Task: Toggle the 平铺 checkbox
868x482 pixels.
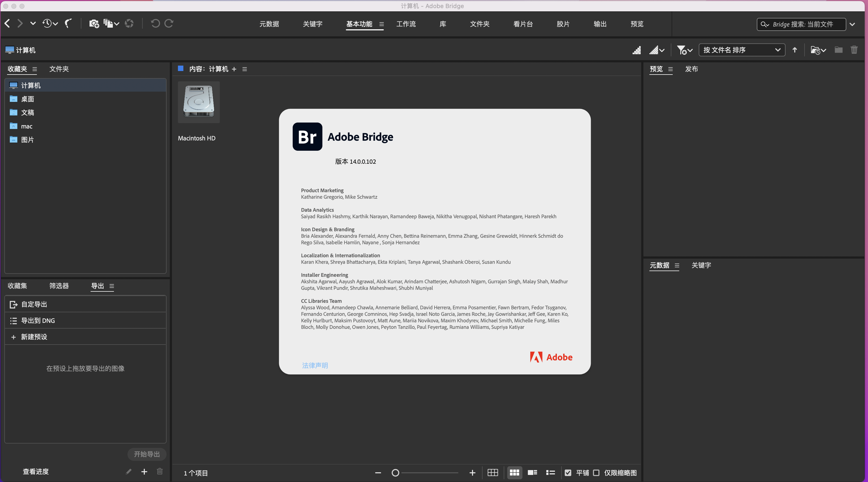Action: click(x=568, y=473)
